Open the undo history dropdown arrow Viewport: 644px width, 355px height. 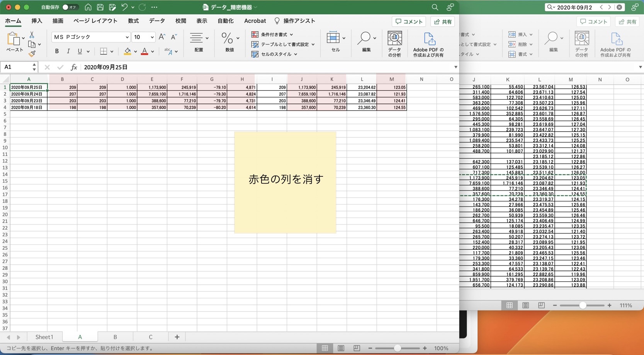(133, 7)
